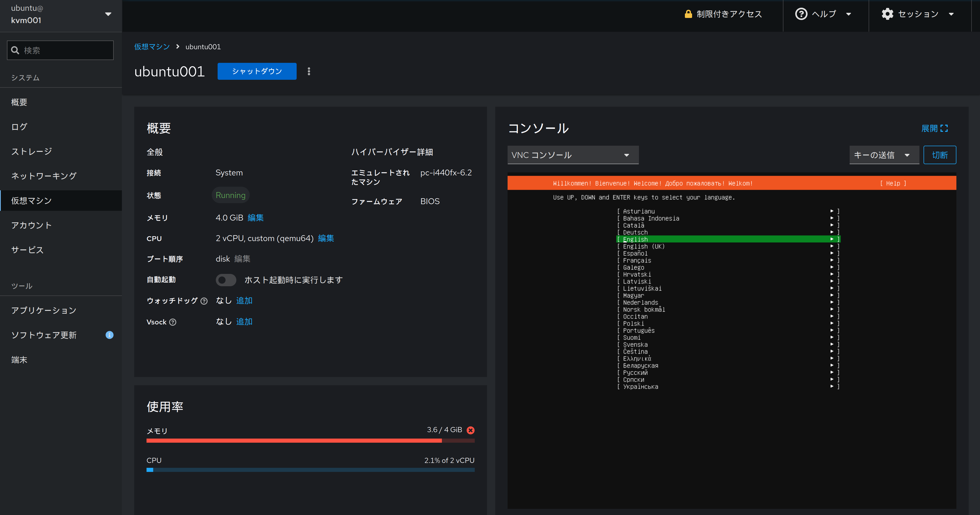Image resolution: width=980 pixels, height=515 pixels.
Task: Click 追加 for Vsock
Action: pyautogui.click(x=244, y=322)
